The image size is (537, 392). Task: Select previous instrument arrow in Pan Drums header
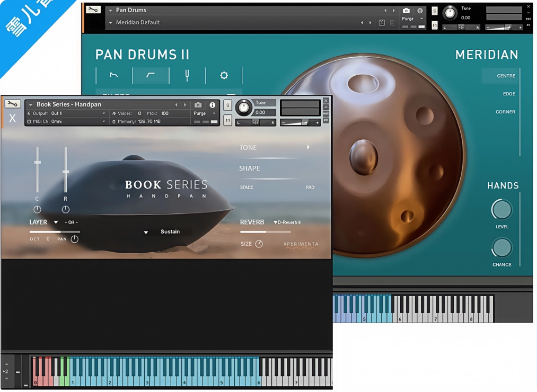385,11
